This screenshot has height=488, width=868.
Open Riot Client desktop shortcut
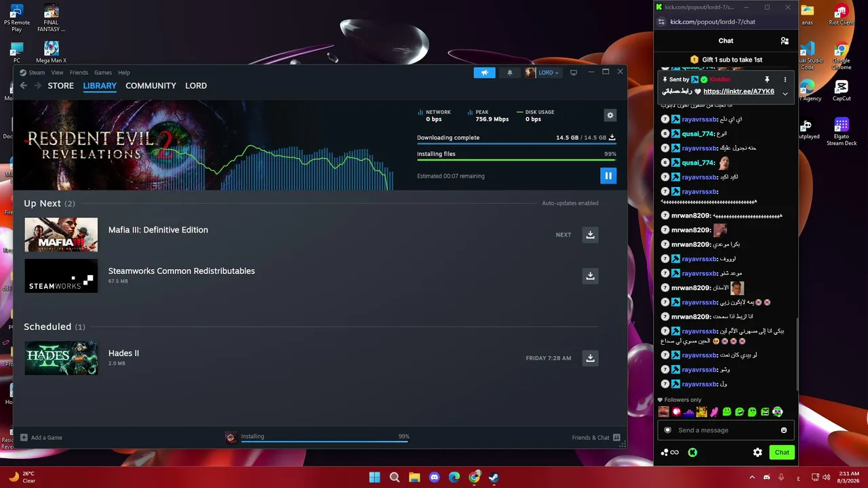(x=842, y=15)
